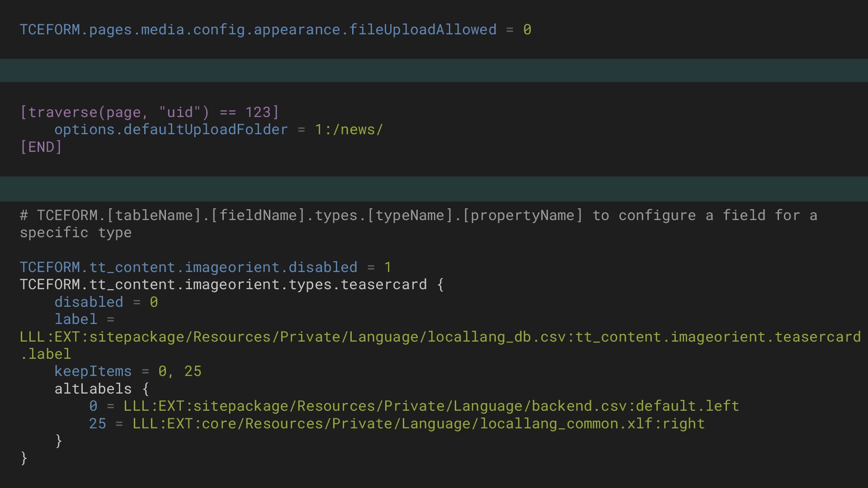Click the value 0 after fileUploadAllowed
This screenshot has height=488, width=868.
[527, 30]
